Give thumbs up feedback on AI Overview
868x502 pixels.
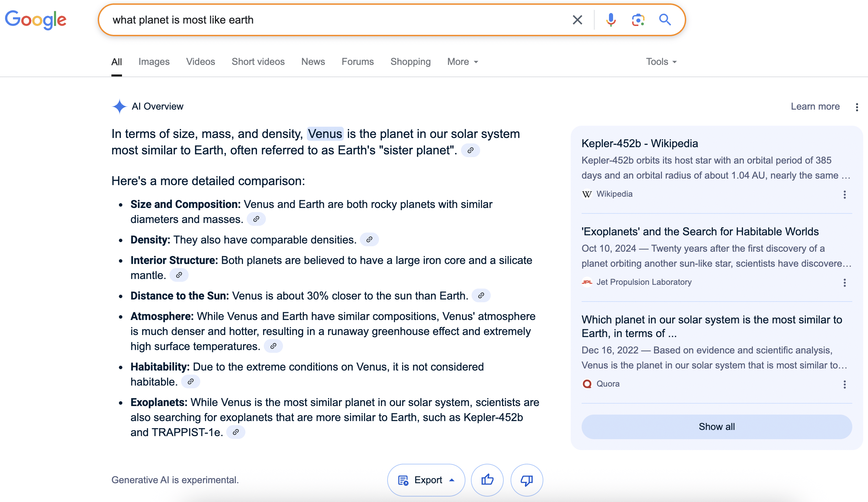point(487,480)
